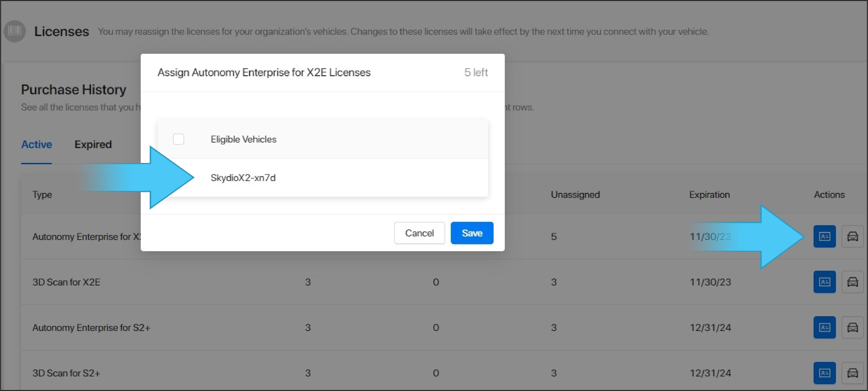Open assign-user icon for Autonomy Enterprise S2+
868x391 pixels.
(x=824, y=327)
